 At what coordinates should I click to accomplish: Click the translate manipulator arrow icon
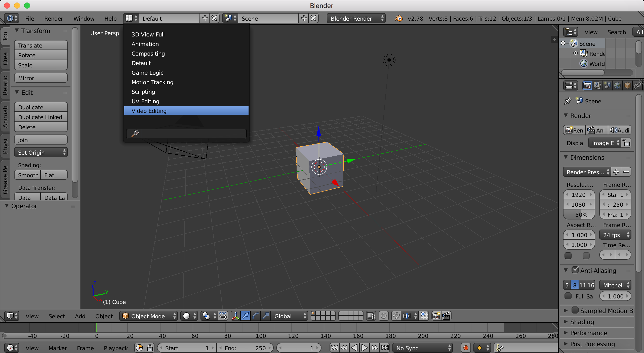(245, 316)
